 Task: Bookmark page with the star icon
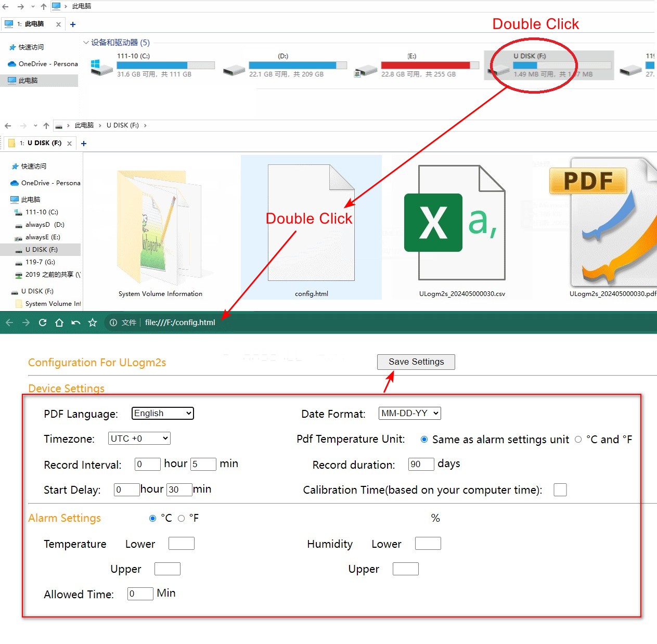pyautogui.click(x=93, y=323)
